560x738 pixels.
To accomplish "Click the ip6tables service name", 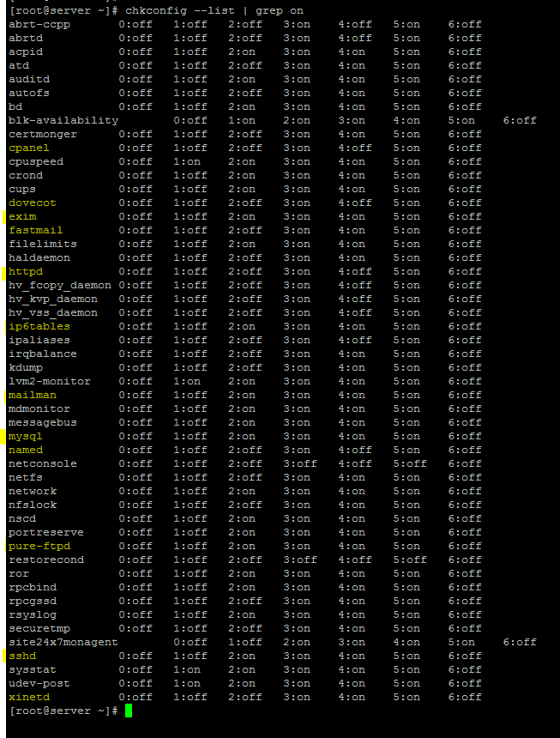I will click(39, 326).
